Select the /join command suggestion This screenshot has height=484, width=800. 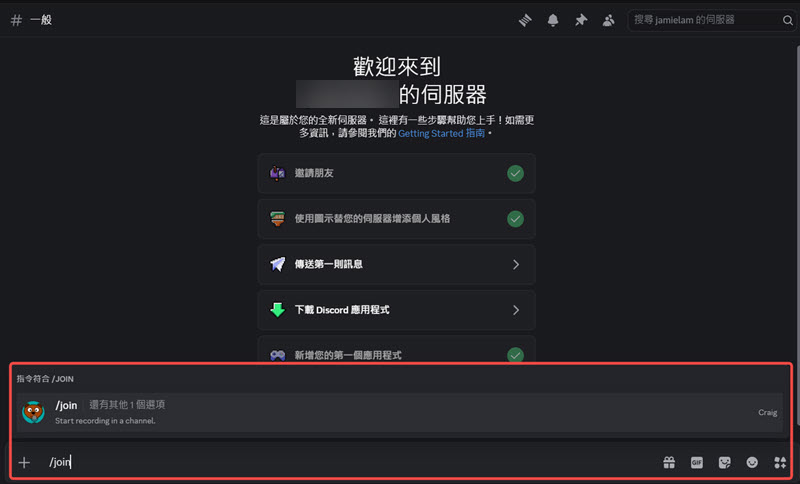399,412
